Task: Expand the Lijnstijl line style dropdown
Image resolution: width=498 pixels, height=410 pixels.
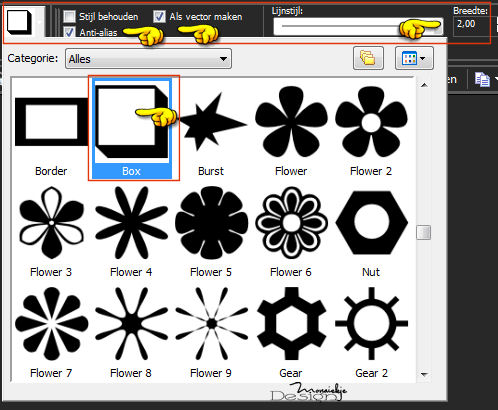Action: click(x=358, y=26)
